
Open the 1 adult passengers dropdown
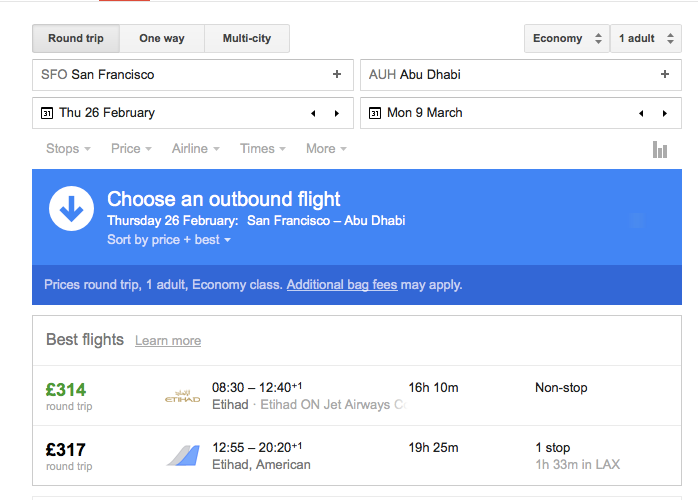pos(645,39)
